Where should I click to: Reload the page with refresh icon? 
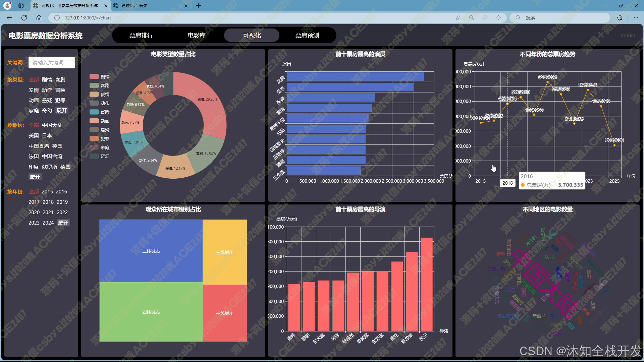(24, 18)
